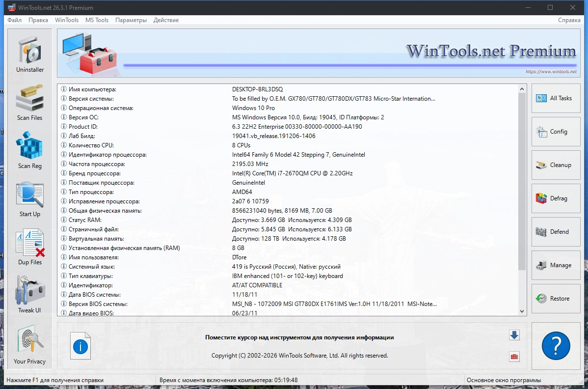Open the Defend category
This screenshot has height=389, width=588.
[556, 232]
